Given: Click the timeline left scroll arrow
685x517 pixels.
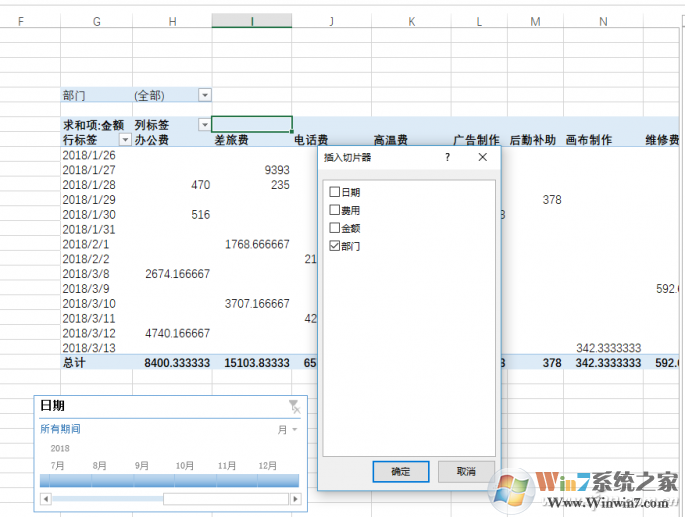Looking at the screenshot, I should coord(46,499).
